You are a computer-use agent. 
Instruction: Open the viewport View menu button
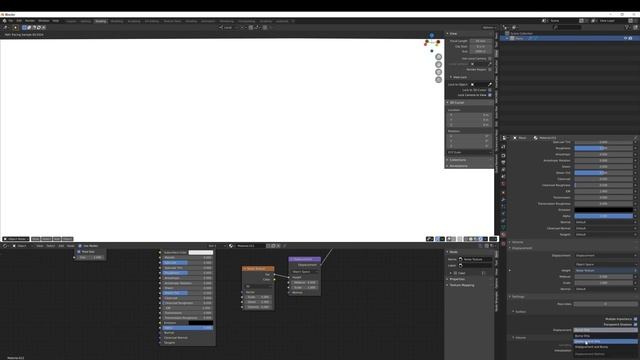coord(36,239)
